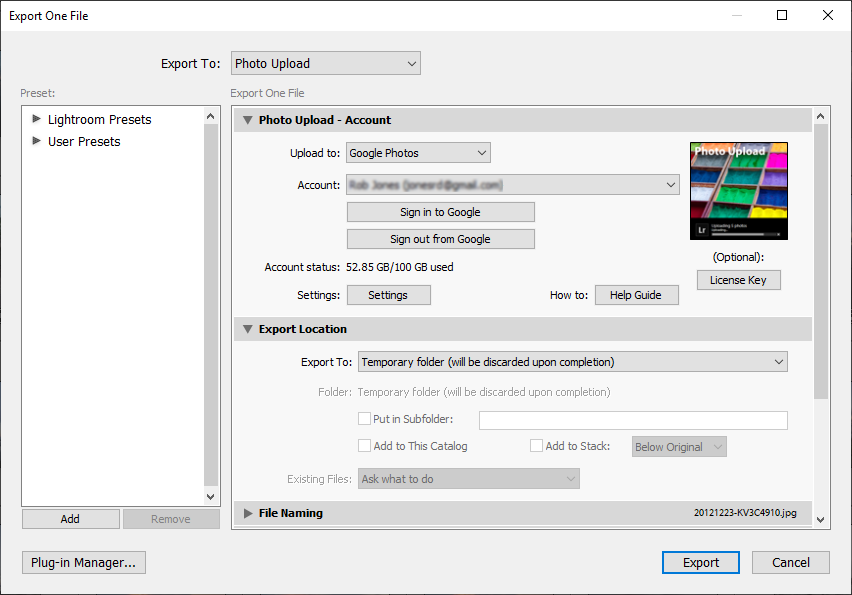Open the Upload to Google Photos dropdown
The image size is (852, 595).
point(418,153)
